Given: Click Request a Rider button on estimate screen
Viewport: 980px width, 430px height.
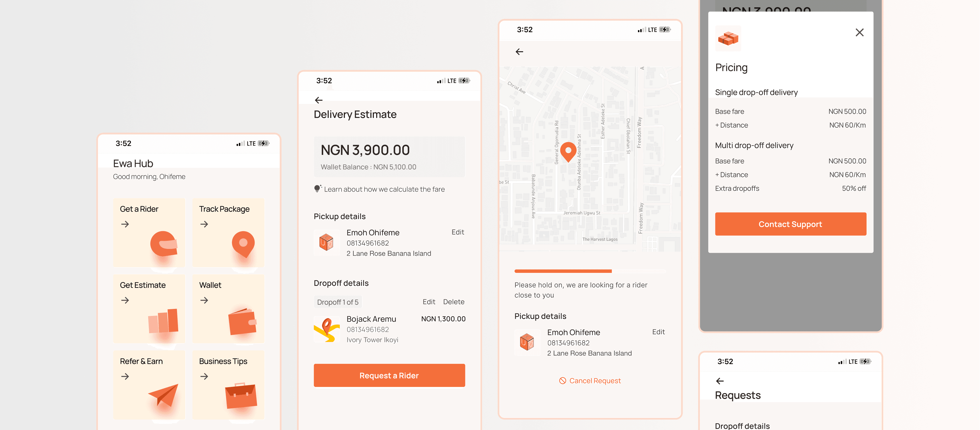Looking at the screenshot, I should click(389, 375).
